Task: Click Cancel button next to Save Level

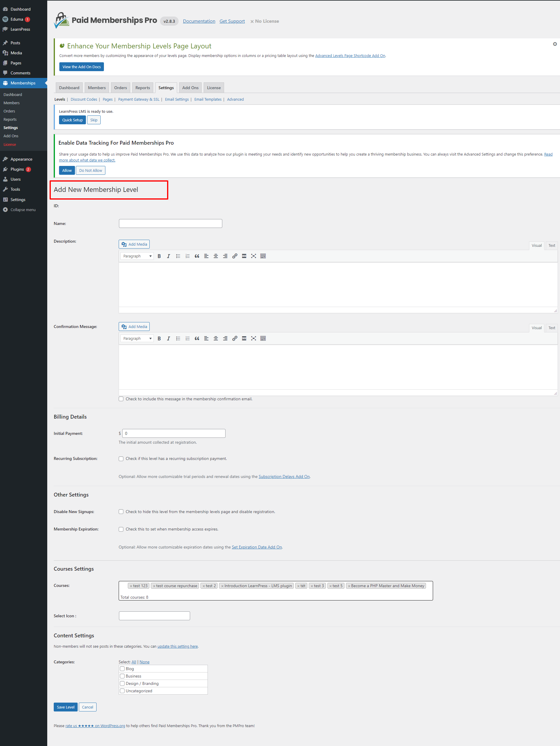Action: coord(88,707)
